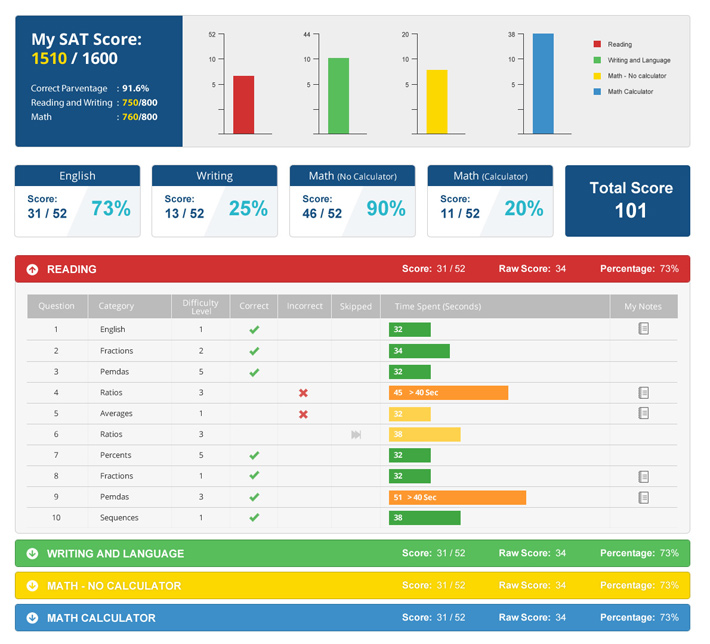Select the green Writing and Language legend swatch
The height and width of the screenshot is (644, 710).
(x=597, y=60)
